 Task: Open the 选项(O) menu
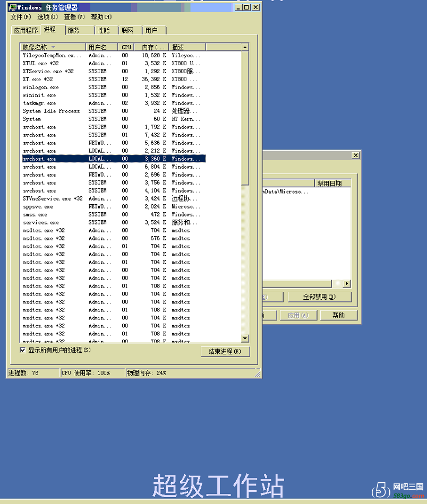[48, 17]
